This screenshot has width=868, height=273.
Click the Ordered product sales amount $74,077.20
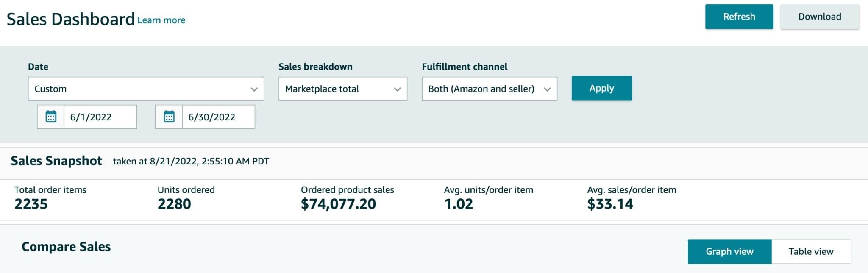[338, 204]
